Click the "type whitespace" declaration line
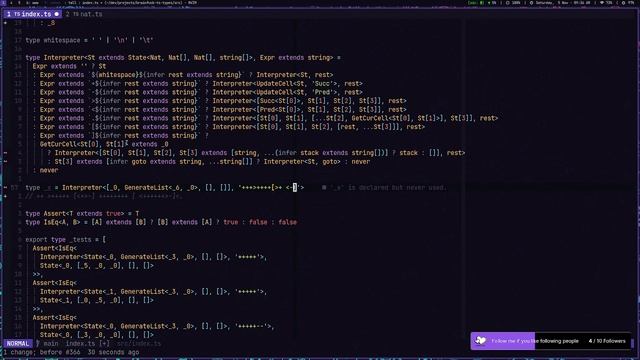Image resolution: width=640 pixels, height=360 pixels. [x=89, y=40]
